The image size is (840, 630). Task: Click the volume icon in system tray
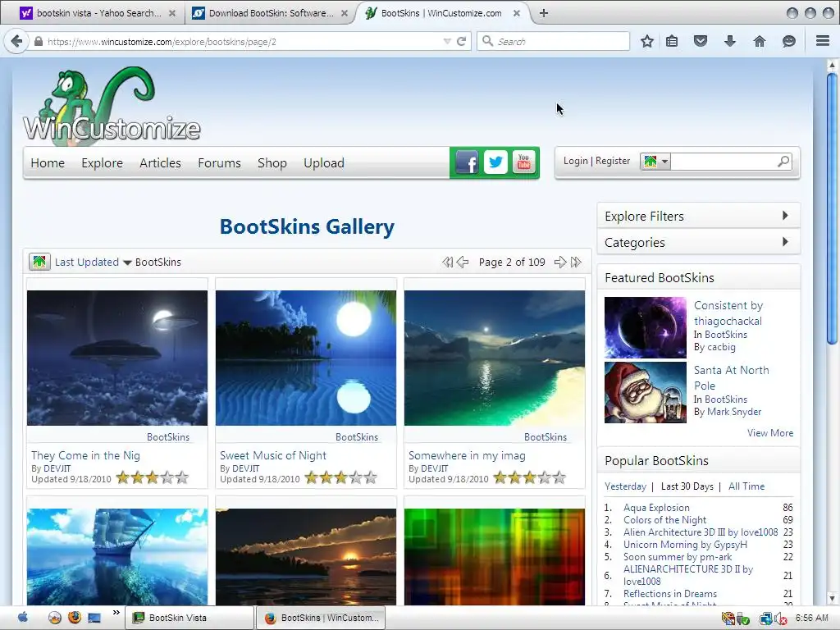click(x=781, y=619)
